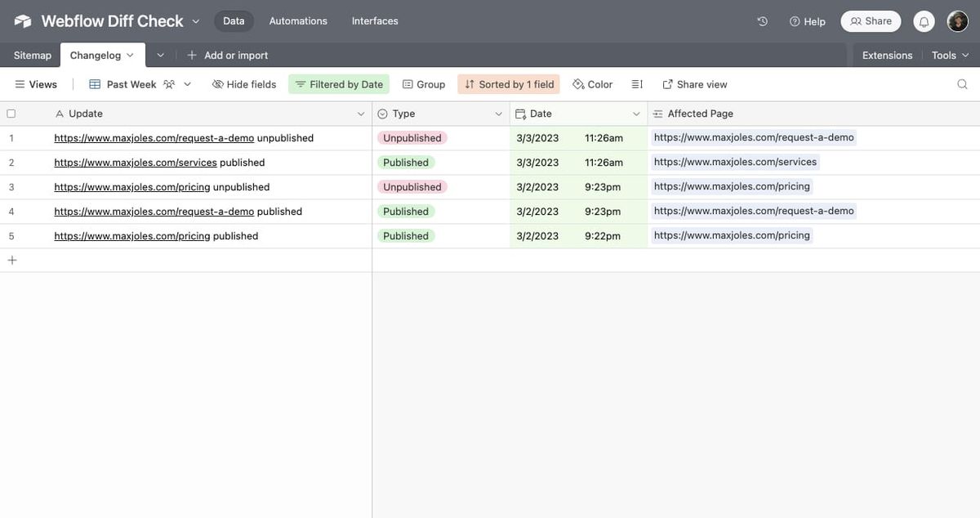
Task: Open the user profile avatar
Action: tap(958, 21)
